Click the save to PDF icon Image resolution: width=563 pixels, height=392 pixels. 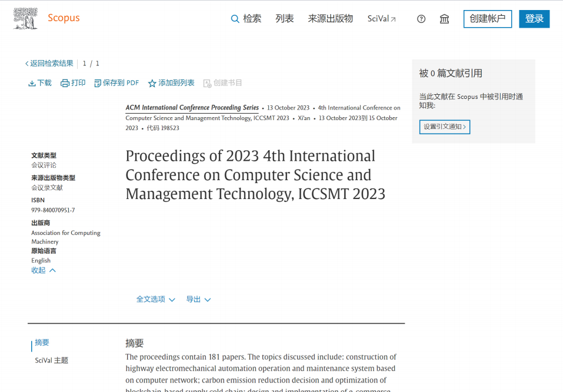[98, 84]
